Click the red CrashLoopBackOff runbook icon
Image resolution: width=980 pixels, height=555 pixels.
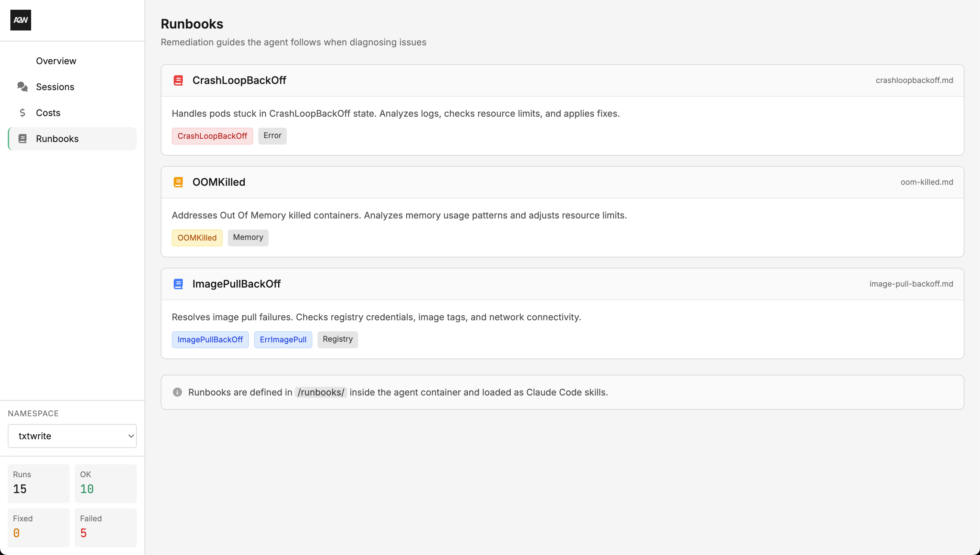[x=178, y=80]
